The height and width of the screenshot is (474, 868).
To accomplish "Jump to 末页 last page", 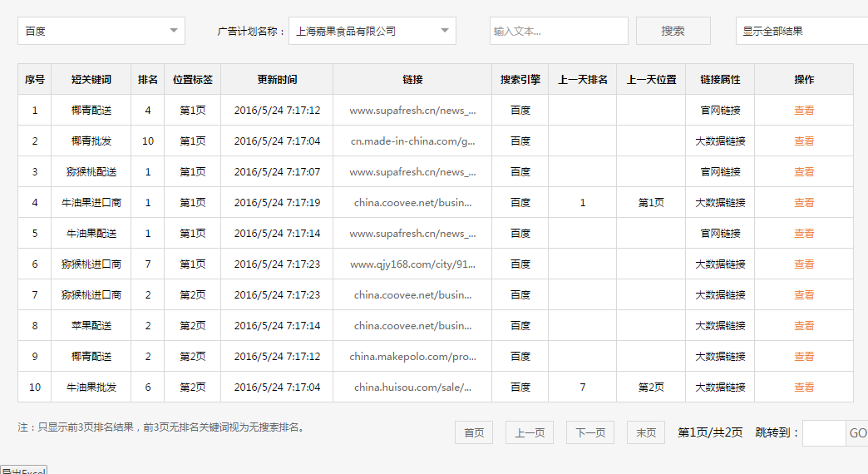I will tap(646, 432).
